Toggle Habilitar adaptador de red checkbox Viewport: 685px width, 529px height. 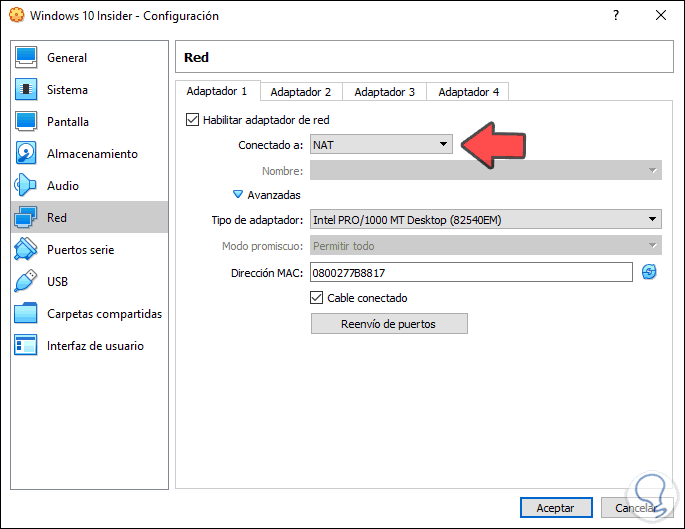193,120
